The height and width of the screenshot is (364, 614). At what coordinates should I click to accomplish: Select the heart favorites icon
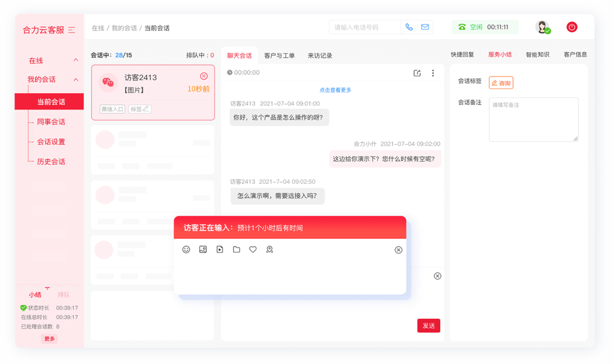click(x=253, y=249)
